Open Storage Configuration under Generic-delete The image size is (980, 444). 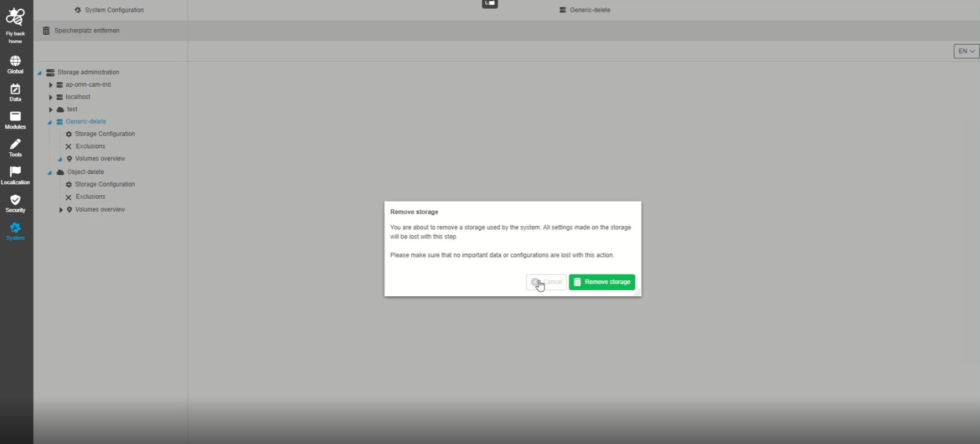(105, 134)
